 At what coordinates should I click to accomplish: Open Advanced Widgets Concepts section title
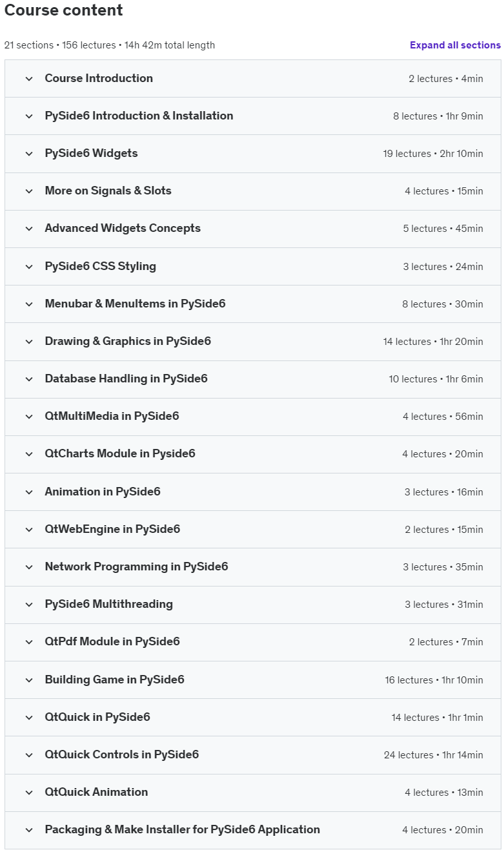point(123,228)
